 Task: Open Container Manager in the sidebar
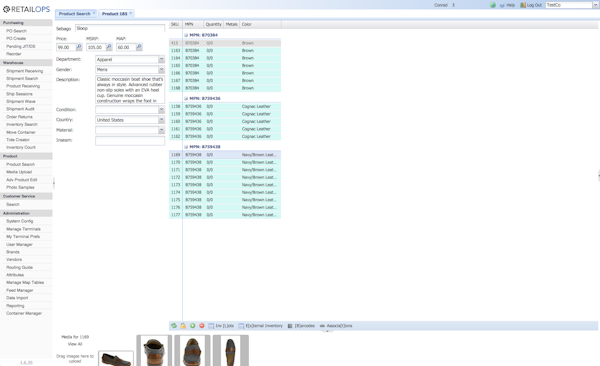pos(24,313)
